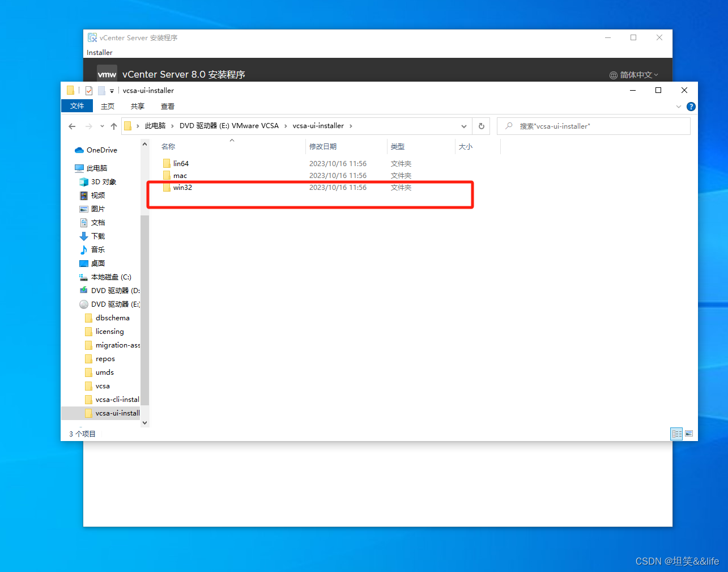Click OneDrive cloud icon in sidebar
The height and width of the screenshot is (572, 728).
coord(79,150)
